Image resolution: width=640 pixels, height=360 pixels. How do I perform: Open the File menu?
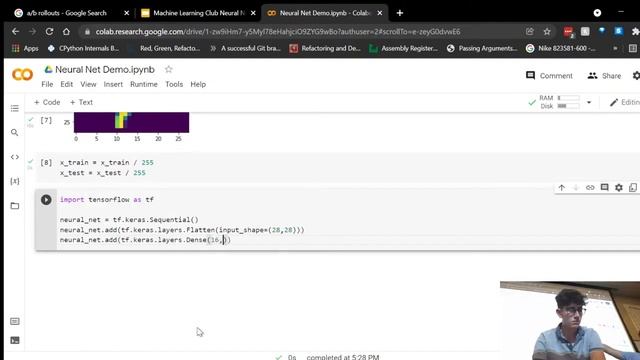[x=47, y=84]
